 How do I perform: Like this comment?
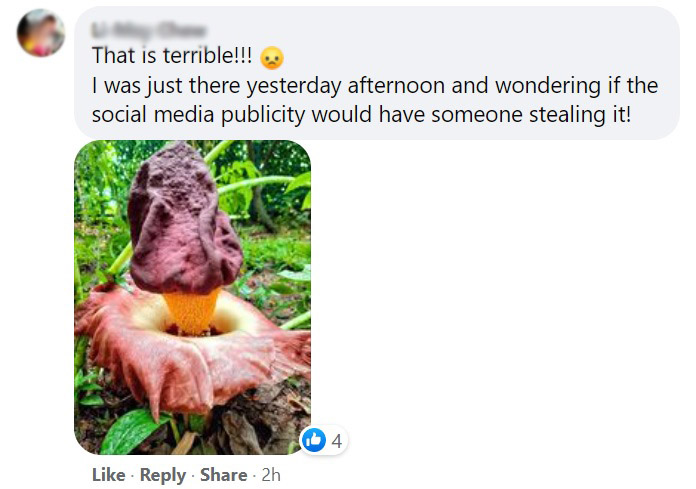tap(108, 475)
